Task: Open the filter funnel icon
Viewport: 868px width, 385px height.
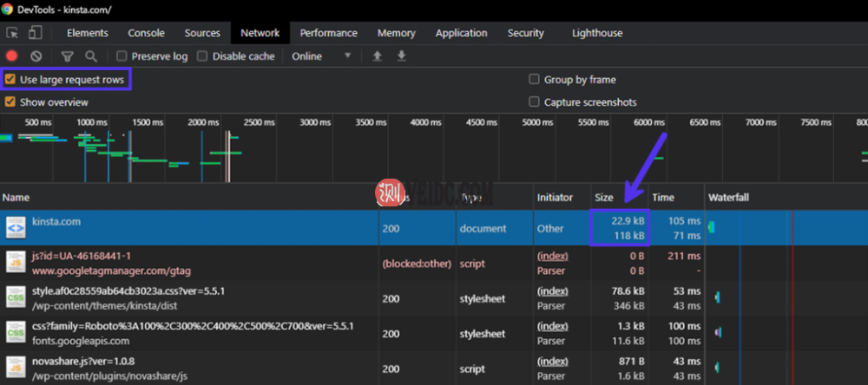Action: coord(67,56)
